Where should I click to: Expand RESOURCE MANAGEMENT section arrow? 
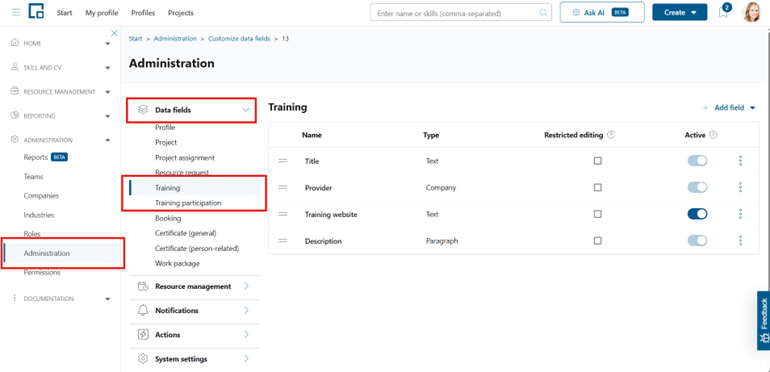coord(108,92)
